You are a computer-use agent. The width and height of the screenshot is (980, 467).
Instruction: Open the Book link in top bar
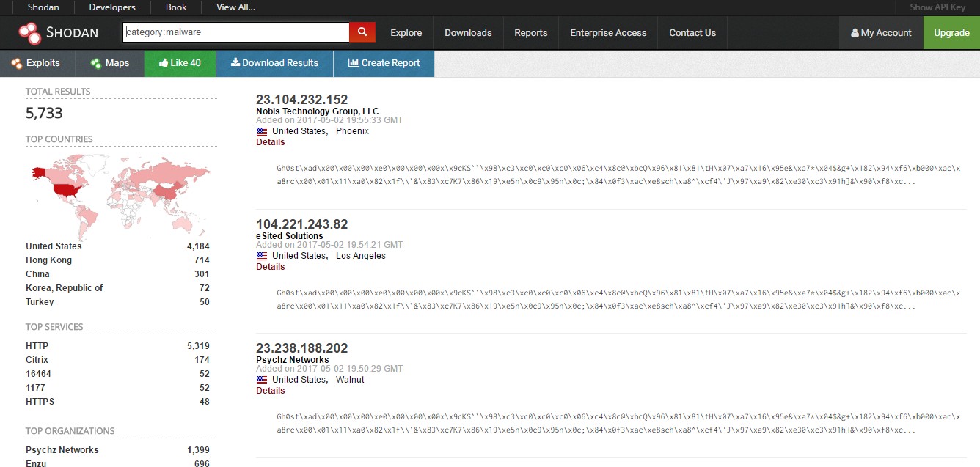click(176, 7)
